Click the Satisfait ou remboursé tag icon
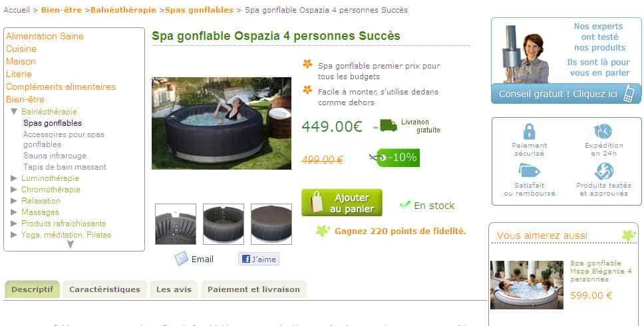The image size is (644, 326). [529, 170]
